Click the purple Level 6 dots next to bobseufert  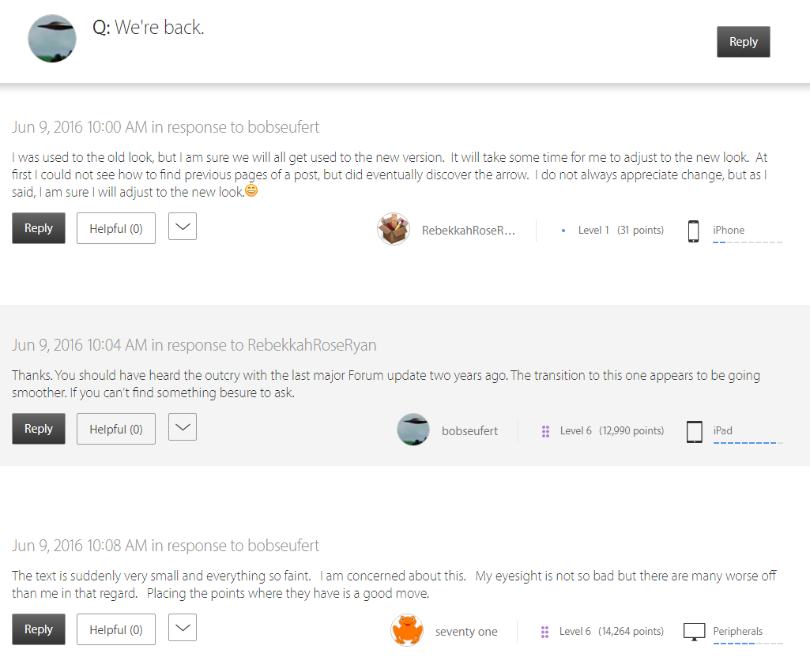pos(545,431)
